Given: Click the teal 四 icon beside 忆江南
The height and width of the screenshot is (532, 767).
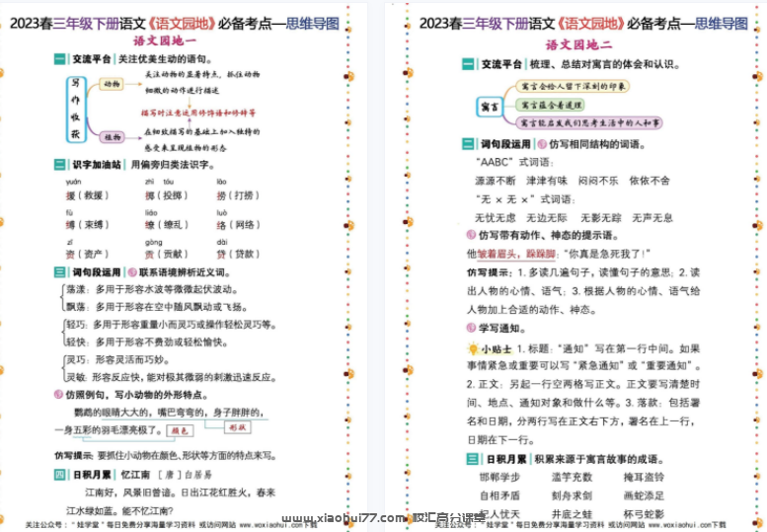Looking at the screenshot, I should pyautogui.click(x=59, y=475).
